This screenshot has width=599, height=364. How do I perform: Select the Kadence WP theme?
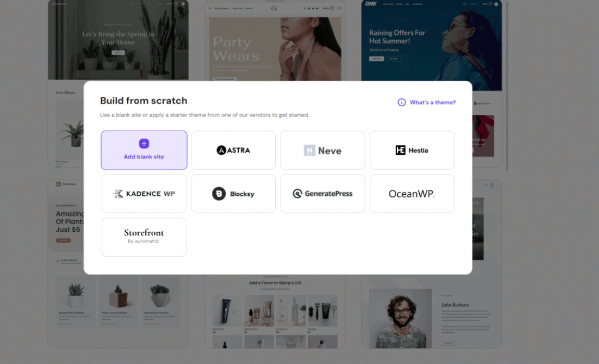[x=144, y=194]
